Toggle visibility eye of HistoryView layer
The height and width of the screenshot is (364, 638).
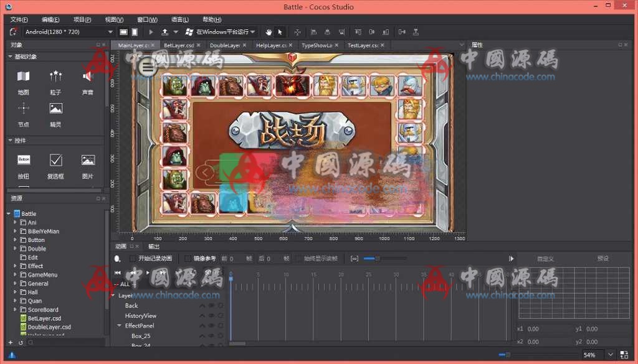click(x=212, y=315)
